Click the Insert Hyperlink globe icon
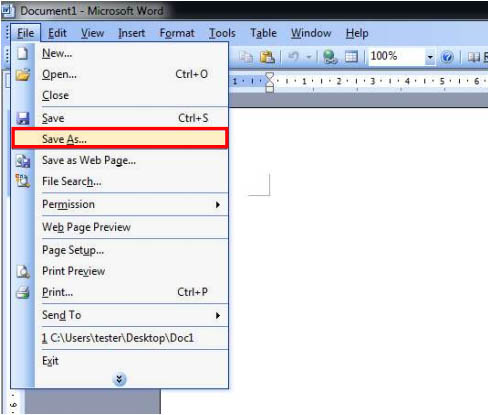489x415 pixels. 330,57
